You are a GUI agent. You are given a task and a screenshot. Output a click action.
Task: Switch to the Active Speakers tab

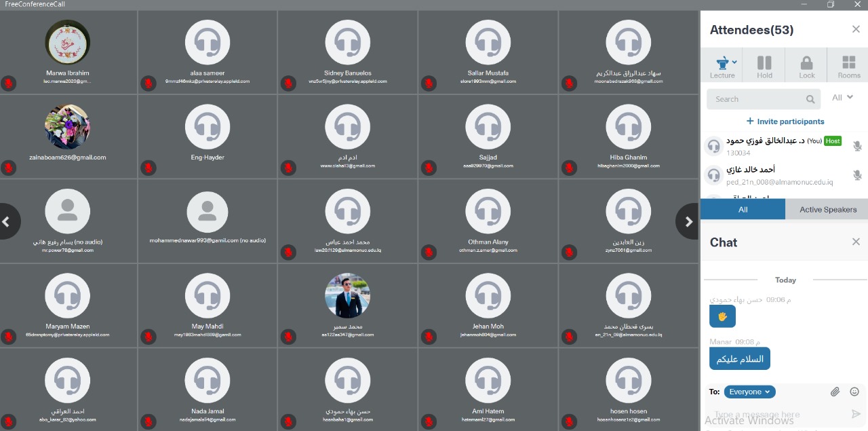(x=827, y=210)
